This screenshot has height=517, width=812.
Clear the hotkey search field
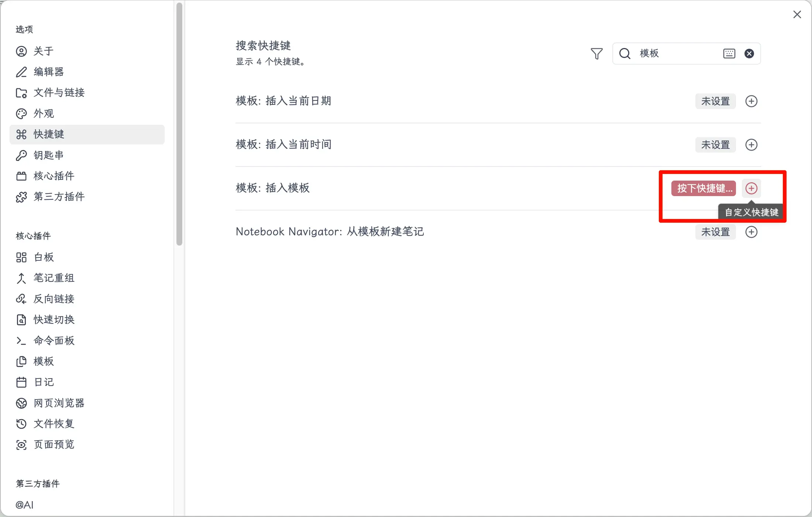pyautogui.click(x=749, y=54)
